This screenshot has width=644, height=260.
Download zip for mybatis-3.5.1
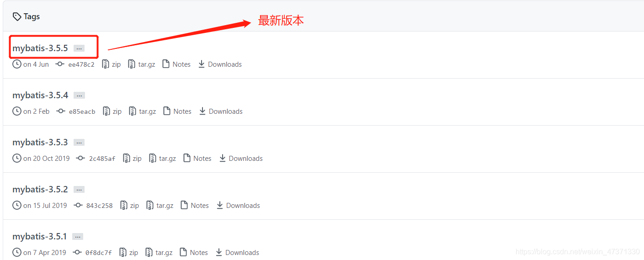point(134,253)
